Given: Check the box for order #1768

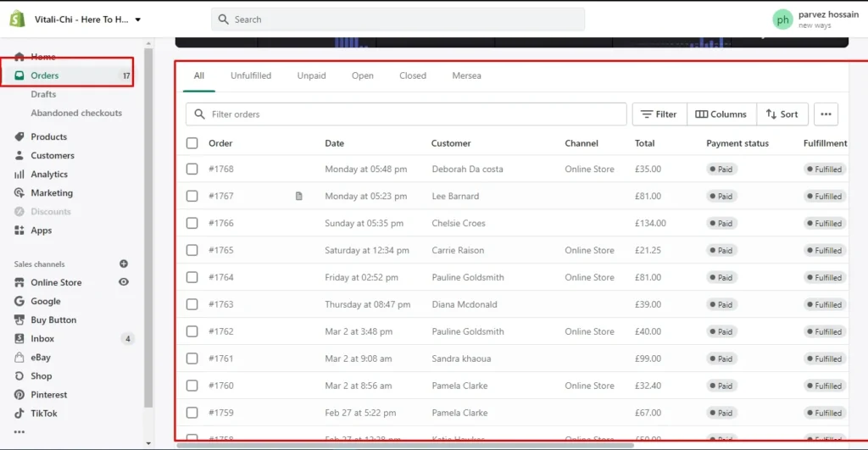Looking at the screenshot, I should point(192,169).
